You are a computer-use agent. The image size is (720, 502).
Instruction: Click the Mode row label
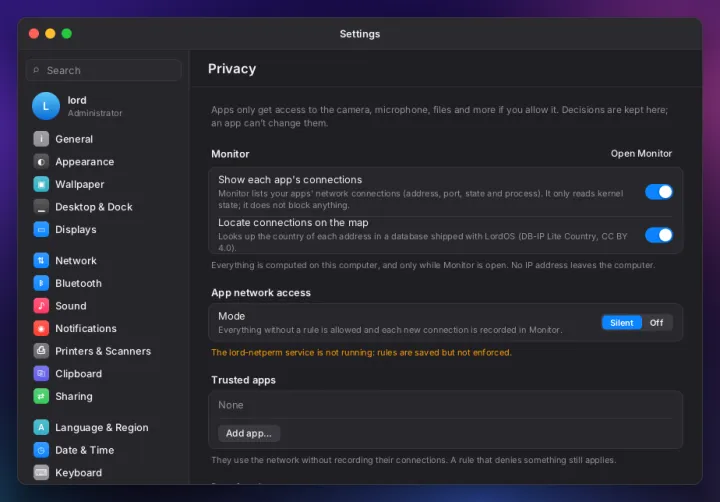(x=231, y=316)
